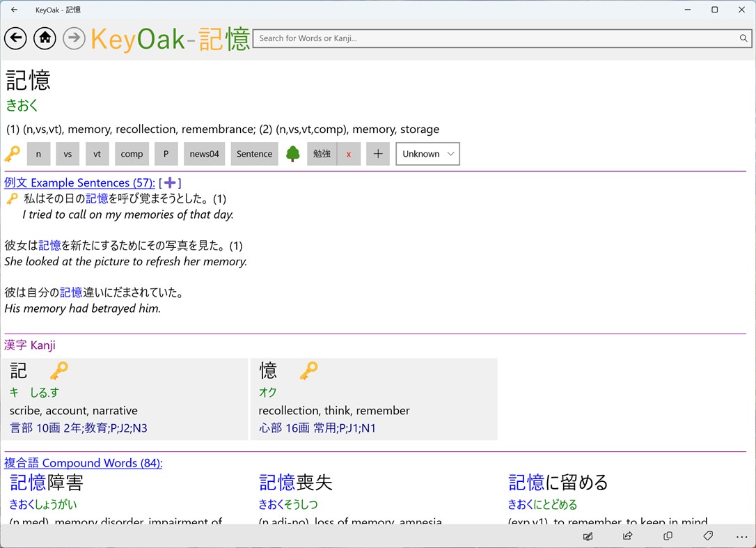Image resolution: width=756 pixels, height=548 pixels.
Task: Click the tree icon in the tag bar
Action: tap(292, 152)
